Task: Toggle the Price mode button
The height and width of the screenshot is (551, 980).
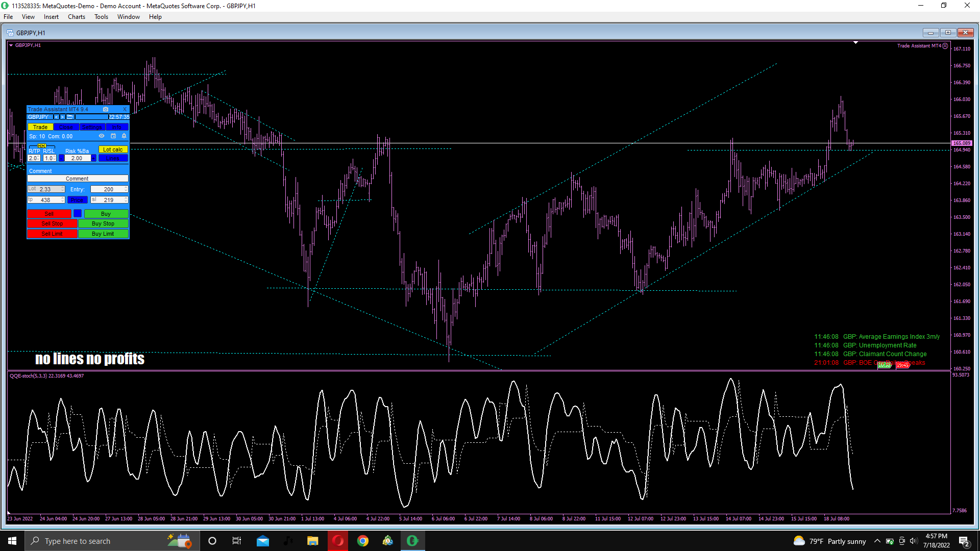Action: [77, 200]
